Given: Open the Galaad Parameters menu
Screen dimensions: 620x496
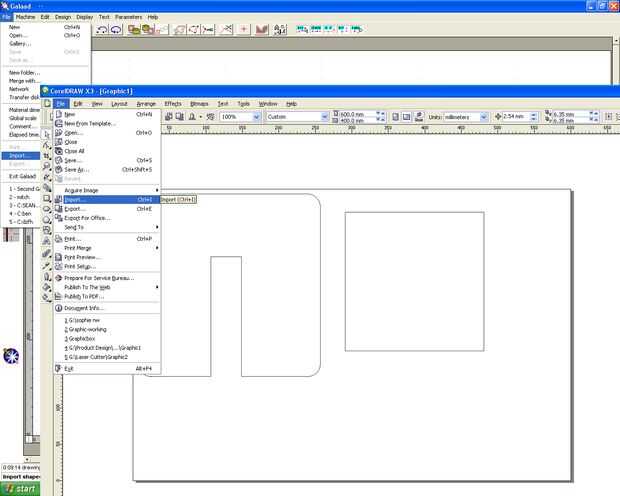Looking at the screenshot, I should [x=129, y=17].
